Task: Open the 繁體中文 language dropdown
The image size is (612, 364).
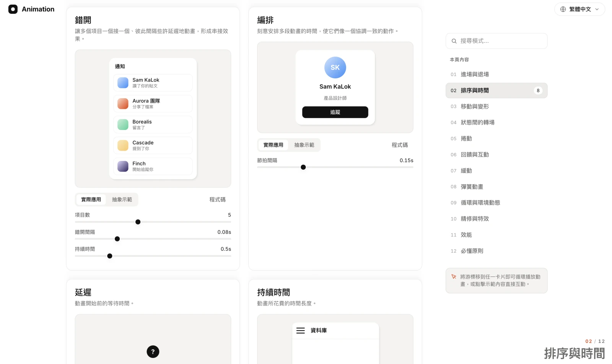Action: pos(579,9)
